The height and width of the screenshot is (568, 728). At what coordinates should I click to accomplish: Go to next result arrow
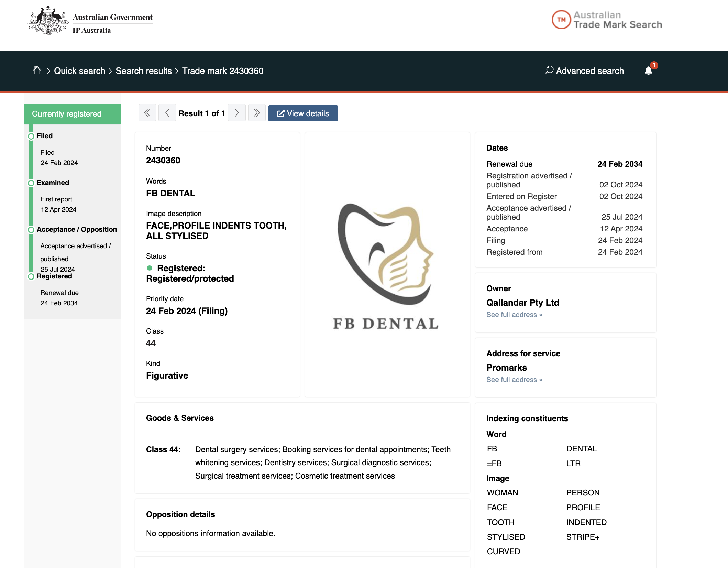pos(236,113)
